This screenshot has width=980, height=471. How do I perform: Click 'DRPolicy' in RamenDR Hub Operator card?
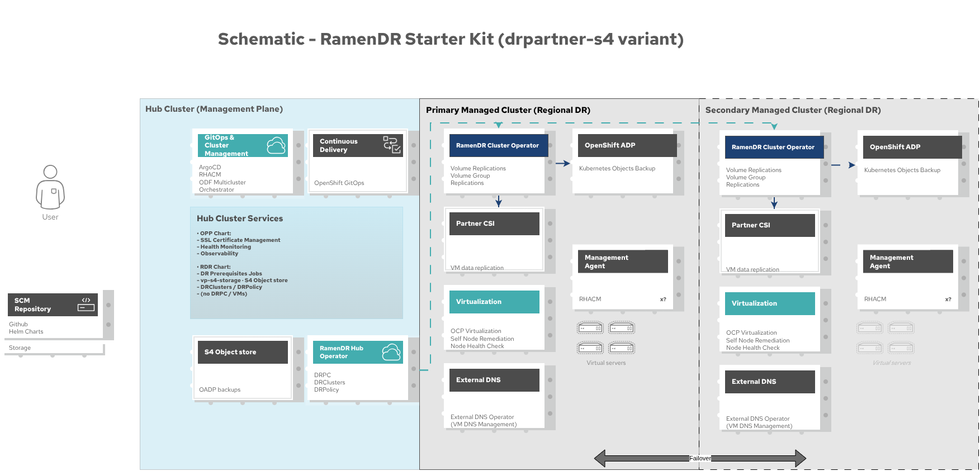pyautogui.click(x=326, y=389)
